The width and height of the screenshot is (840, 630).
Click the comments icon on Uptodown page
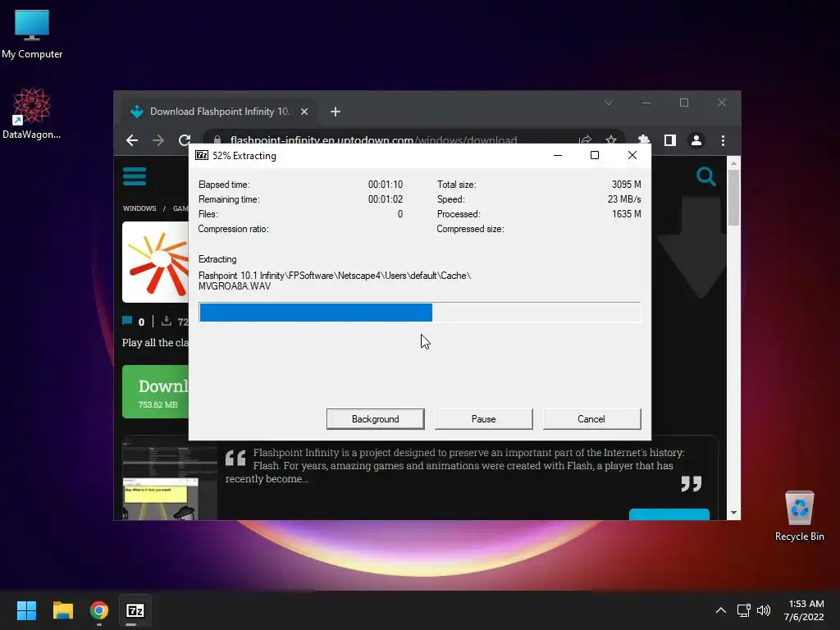click(x=127, y=321)
